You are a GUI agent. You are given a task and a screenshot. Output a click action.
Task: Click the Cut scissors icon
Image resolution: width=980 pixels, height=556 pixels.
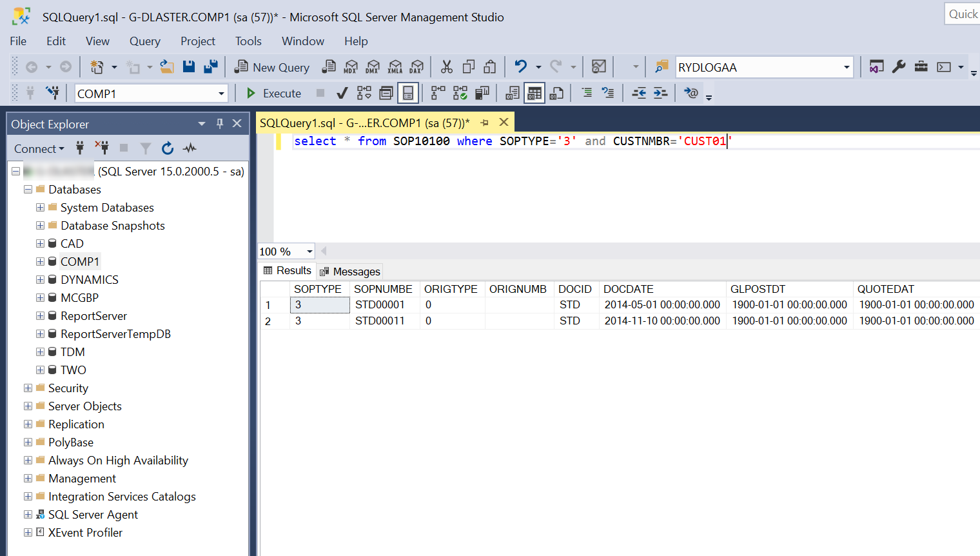point(447,67)
